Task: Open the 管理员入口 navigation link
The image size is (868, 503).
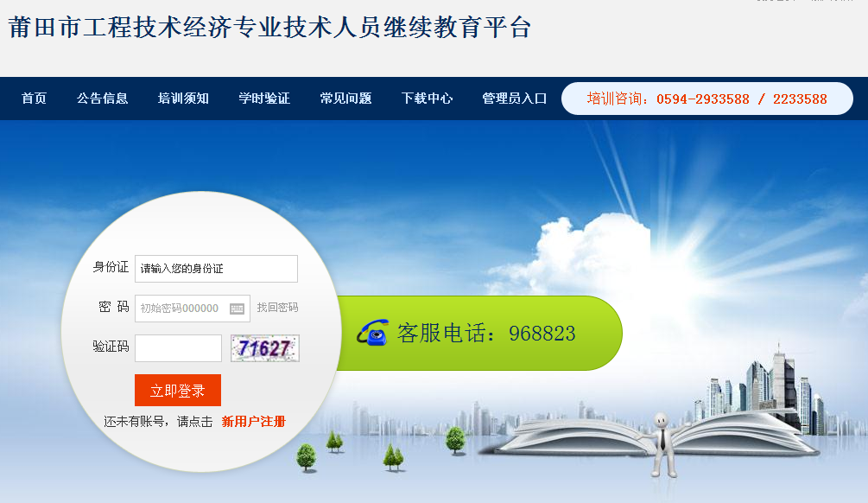Action: pyautogui.click(x=514, y=99)
